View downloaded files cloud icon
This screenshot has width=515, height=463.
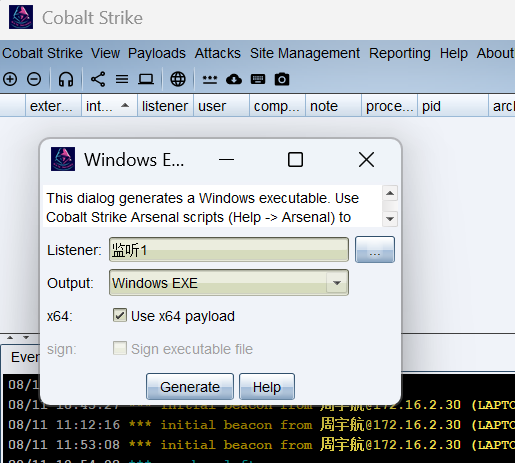coord(234,79)
